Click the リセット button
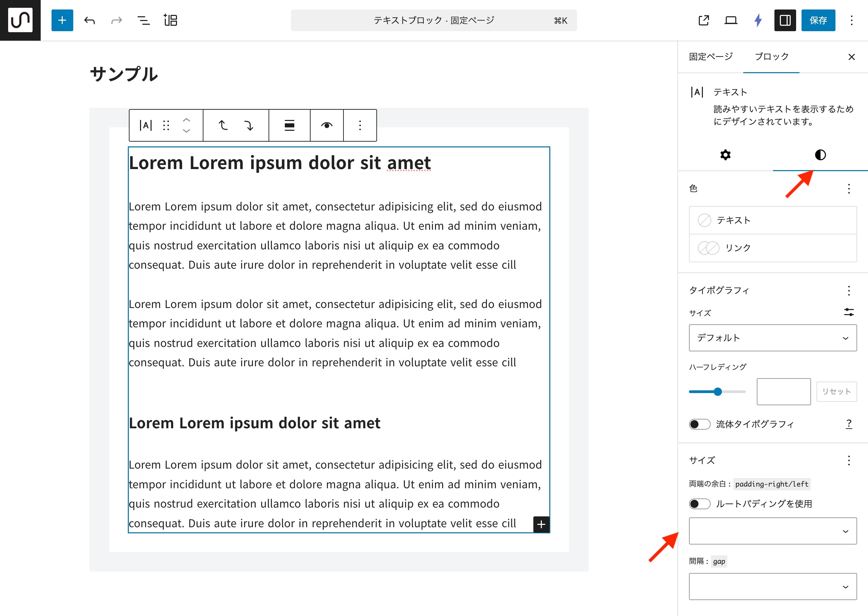The width and height of the screenshot is (868, 616). point(836,391)
